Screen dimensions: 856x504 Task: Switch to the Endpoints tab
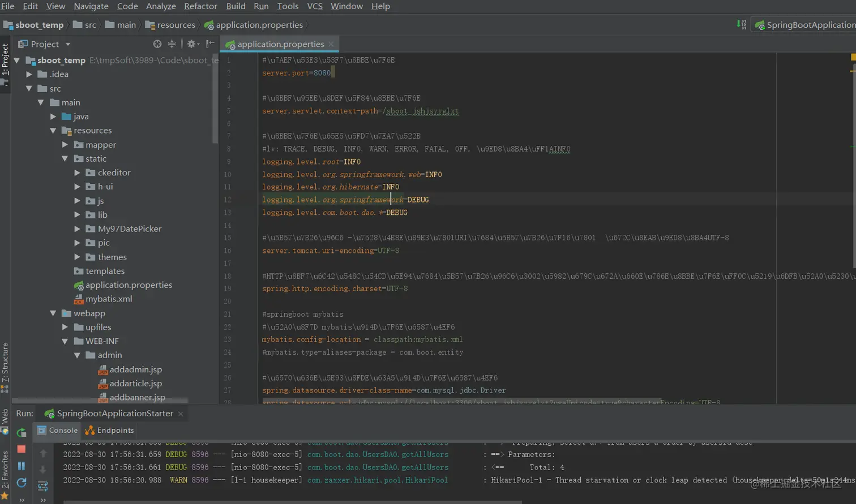point(110,430)
